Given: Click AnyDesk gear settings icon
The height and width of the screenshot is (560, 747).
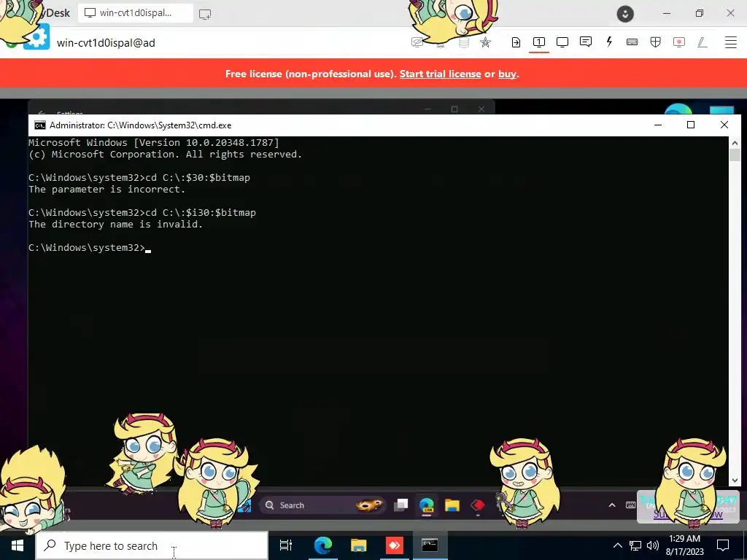Looking at the screenshot, I should 36,37.
